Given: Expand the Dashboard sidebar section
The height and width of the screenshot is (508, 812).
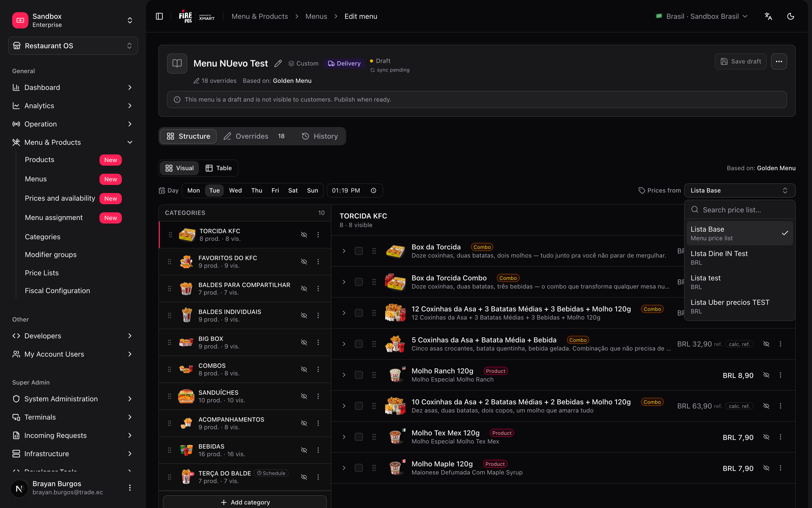Looking at the screenshot, I should (x=73, y=87).
